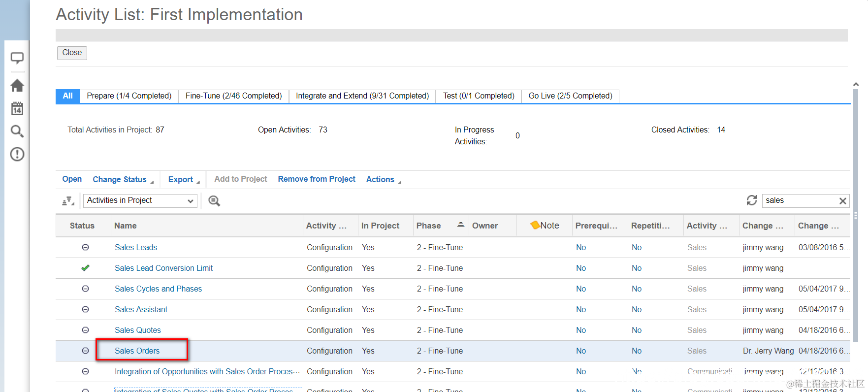Open the calendar icon in the sidebar

[x=17, y=108]
